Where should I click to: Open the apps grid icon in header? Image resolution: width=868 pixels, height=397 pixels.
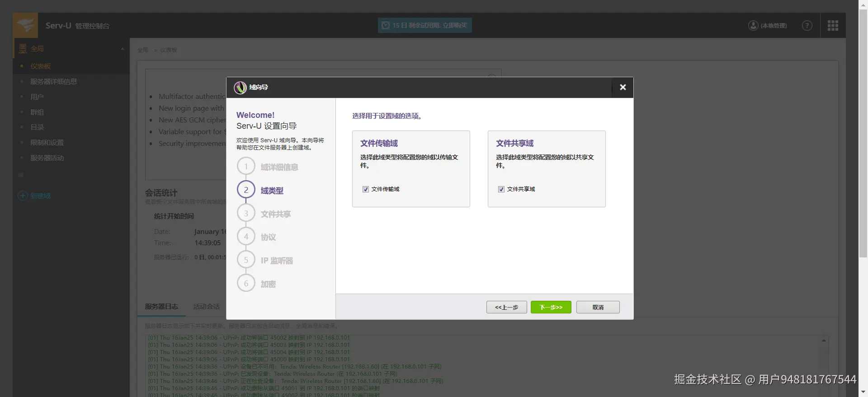[x=833, y=26]
